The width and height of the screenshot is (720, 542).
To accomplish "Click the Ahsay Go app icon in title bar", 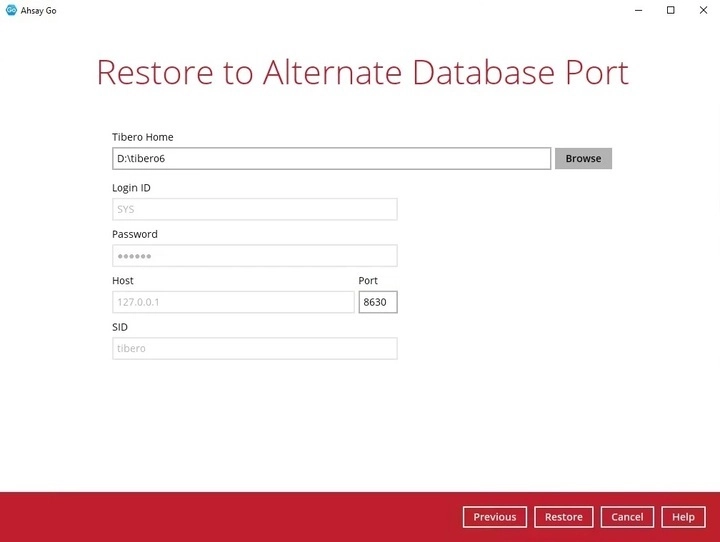I will pos(11,10).
